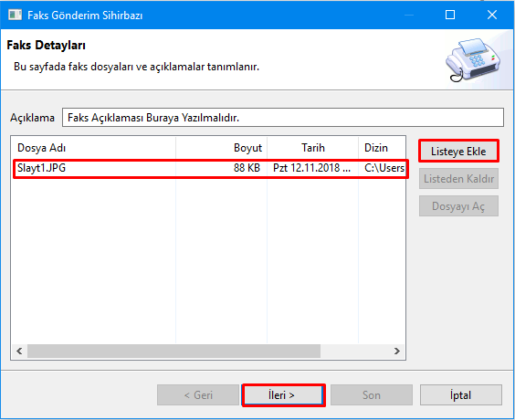This screenshot has height=420, width=515.
Task: Click the horizontal scrollbar thumb
Action: tap(173, 351)
